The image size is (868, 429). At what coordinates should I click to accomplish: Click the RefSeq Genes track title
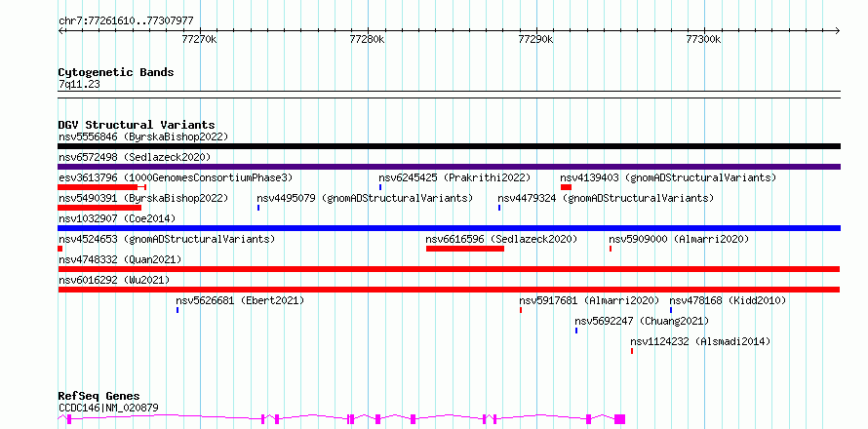[99, 397]
